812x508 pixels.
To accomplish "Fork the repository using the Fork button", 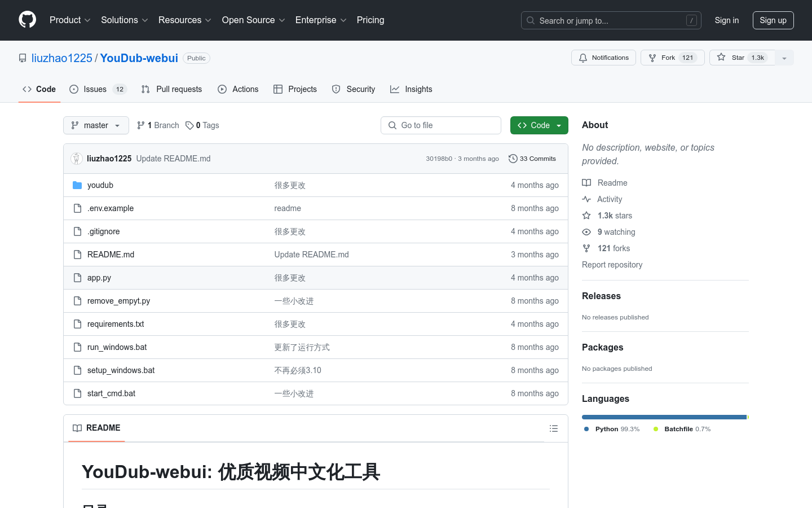I will pyautogui.click(x=672, y=58).
